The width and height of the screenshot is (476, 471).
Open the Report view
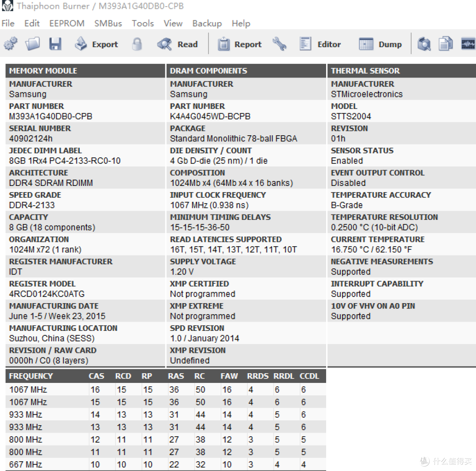coord(240,44)
